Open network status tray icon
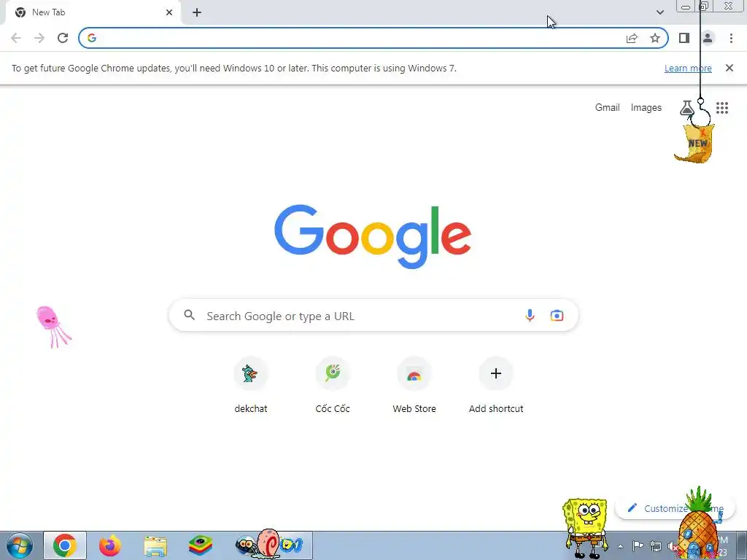747x560 pixels. (x=656, y=547)
